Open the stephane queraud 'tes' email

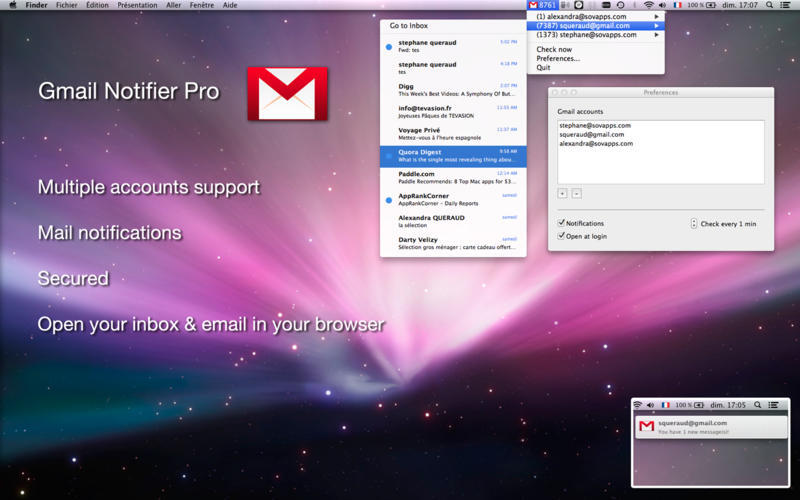click(453, 68)
